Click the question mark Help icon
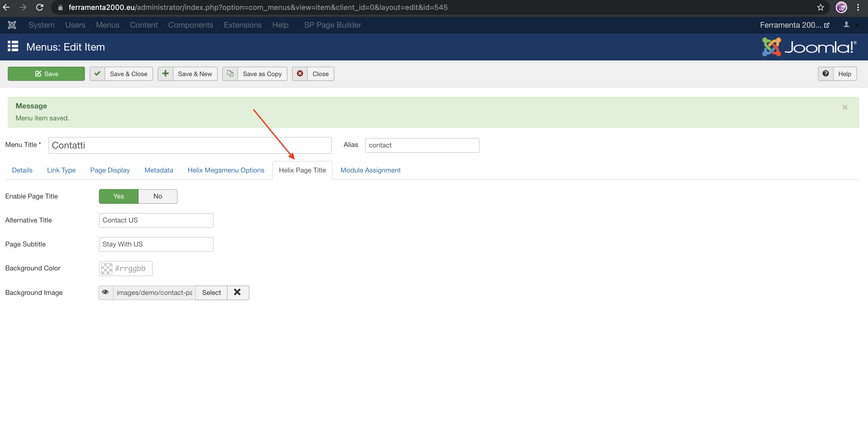 click(x=826, y=73)
